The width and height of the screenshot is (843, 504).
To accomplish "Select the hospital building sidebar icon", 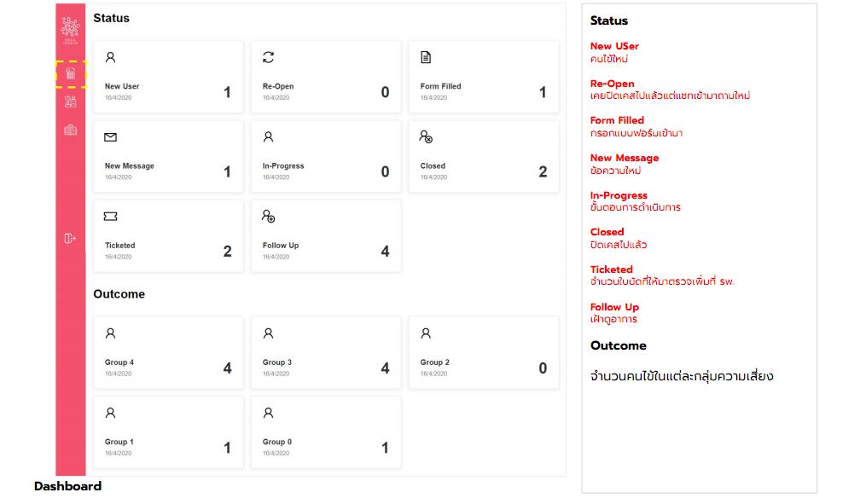I will [x=71, y=130].
